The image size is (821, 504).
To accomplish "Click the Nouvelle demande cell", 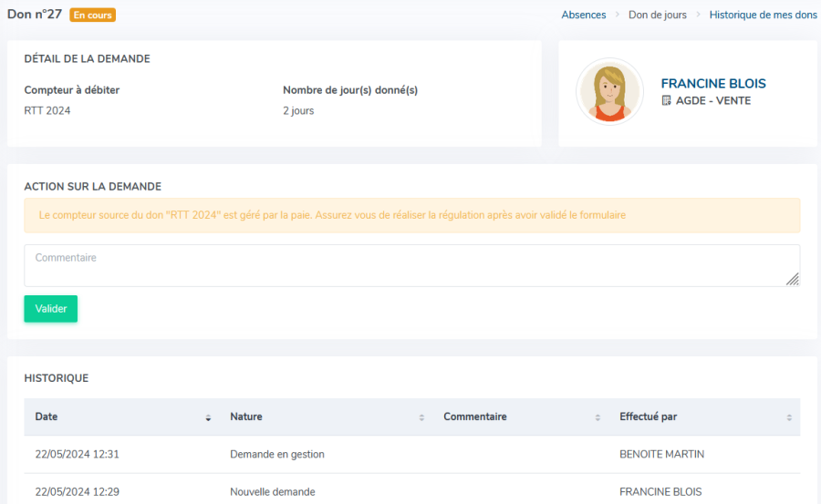I will [x=272, y=492].
